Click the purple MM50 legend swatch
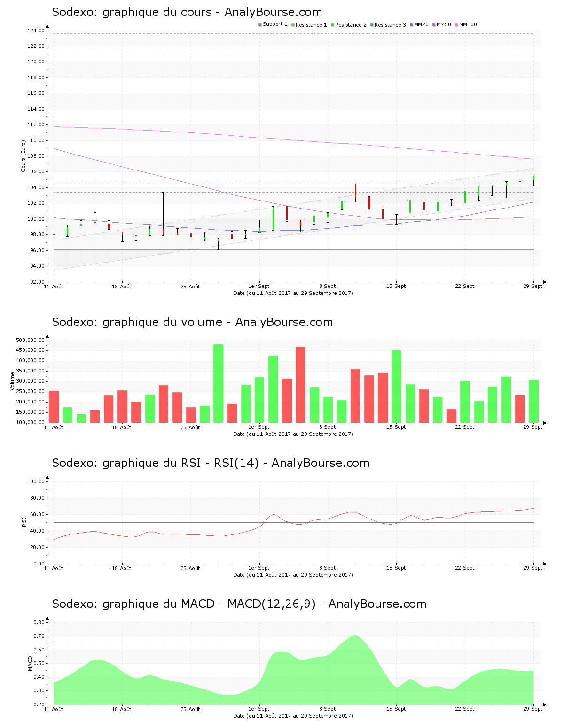 click(x=434, y=25)
